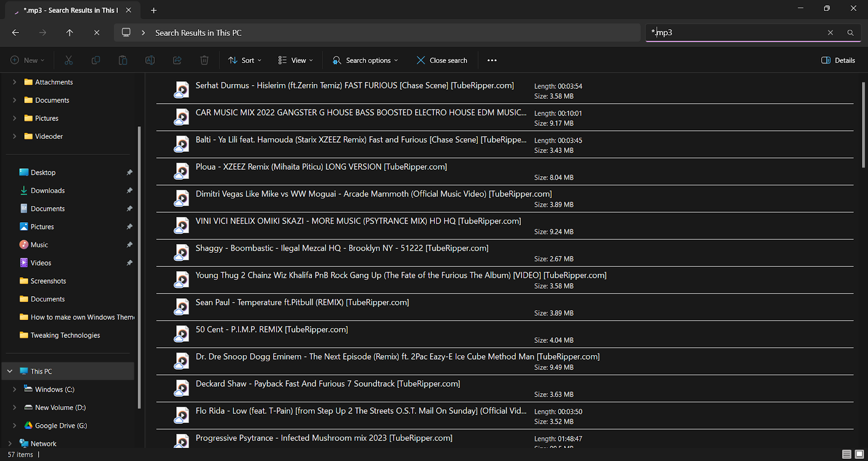Image resolution: width=868 pixels, height=461 pixels.
Task: Expand New Volume (D:) chevron
Action: click(15, 407)
